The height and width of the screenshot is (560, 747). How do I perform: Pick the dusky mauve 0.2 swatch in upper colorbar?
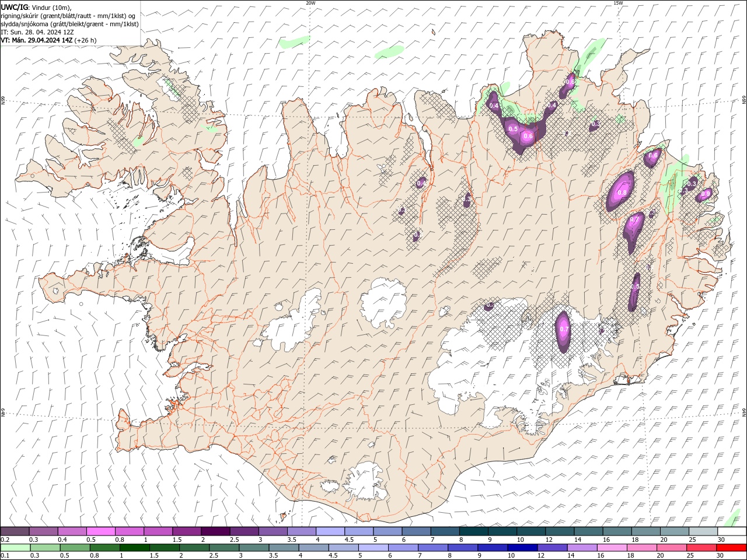[15, 531]
